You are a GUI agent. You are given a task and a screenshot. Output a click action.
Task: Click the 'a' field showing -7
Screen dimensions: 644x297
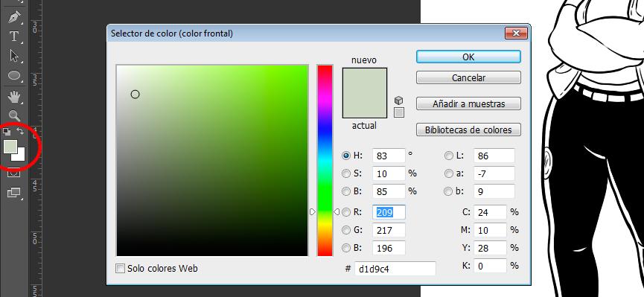(x=494, y=173)
